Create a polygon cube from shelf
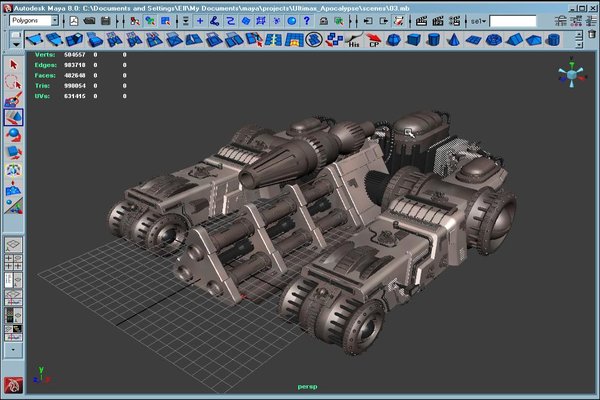 (413, 40)
